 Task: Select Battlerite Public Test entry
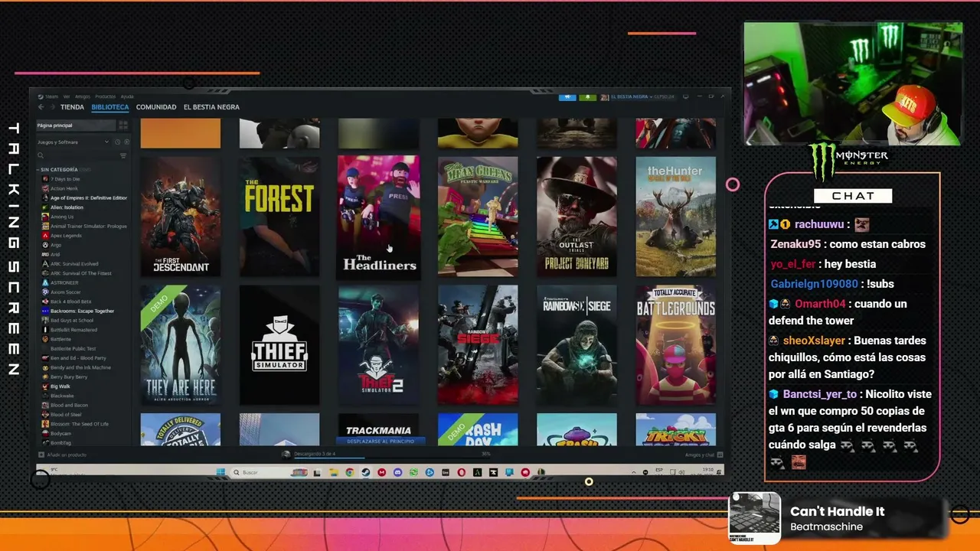click(x=73, y=348)
